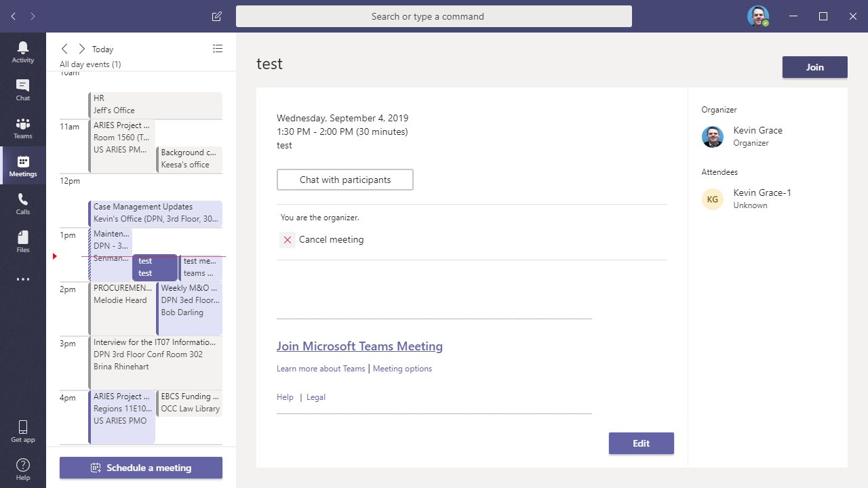The image size is (868, 488).
Task: Start a new chat with the compose icon
Action: coord(216,16)
